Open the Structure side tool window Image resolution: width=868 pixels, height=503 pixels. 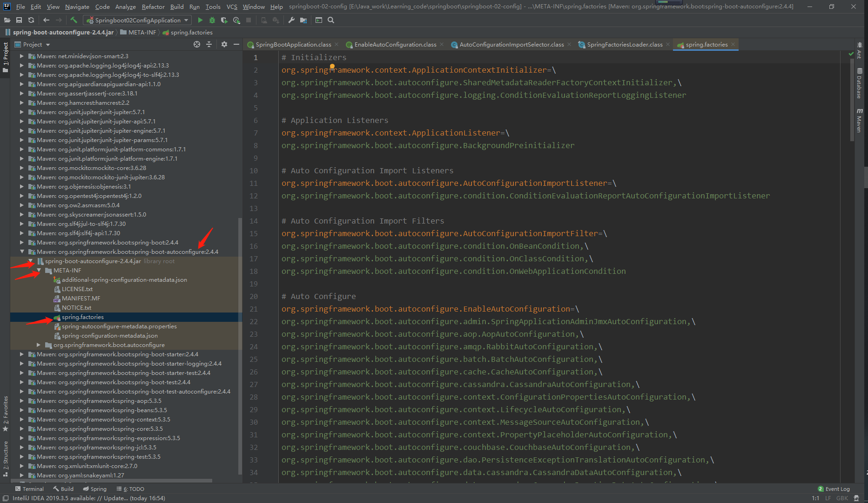5,459
